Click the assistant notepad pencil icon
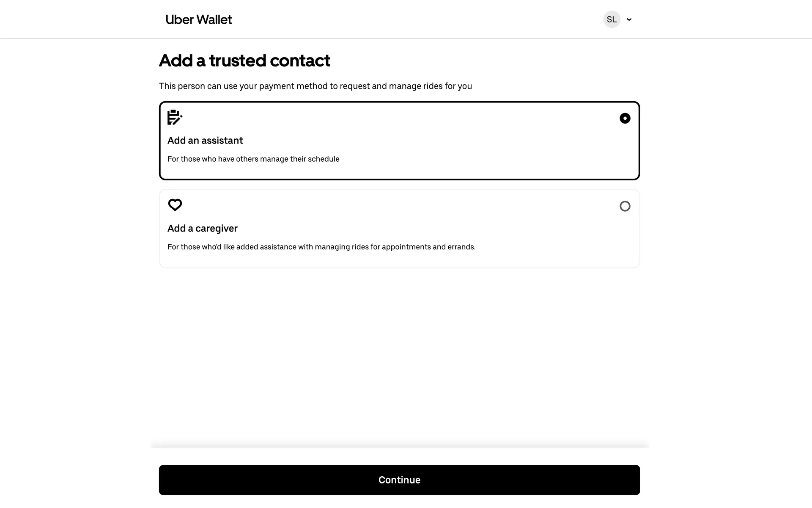The image size is (812, 508). 175,117
